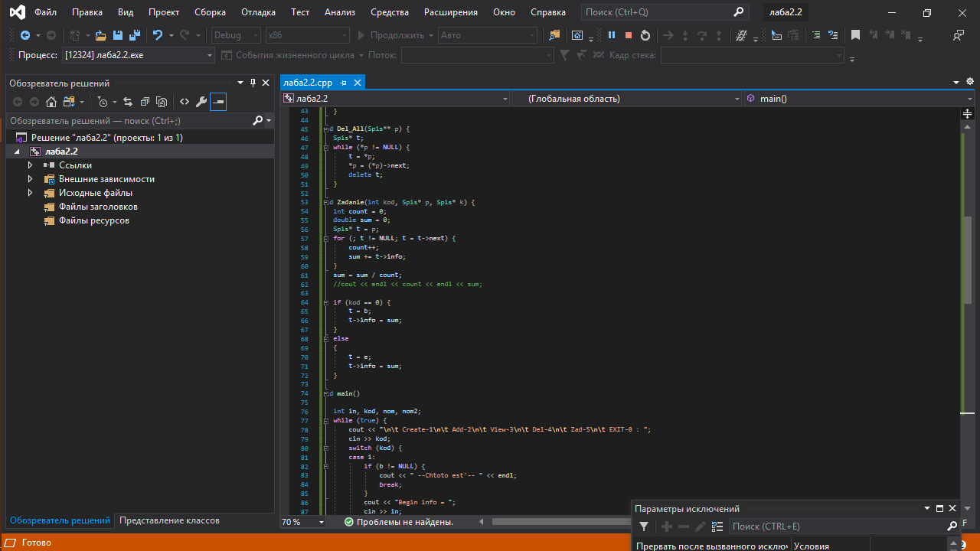Select the Решение "лаба2.2" root node
980x551 pixels.
point(106,138)
